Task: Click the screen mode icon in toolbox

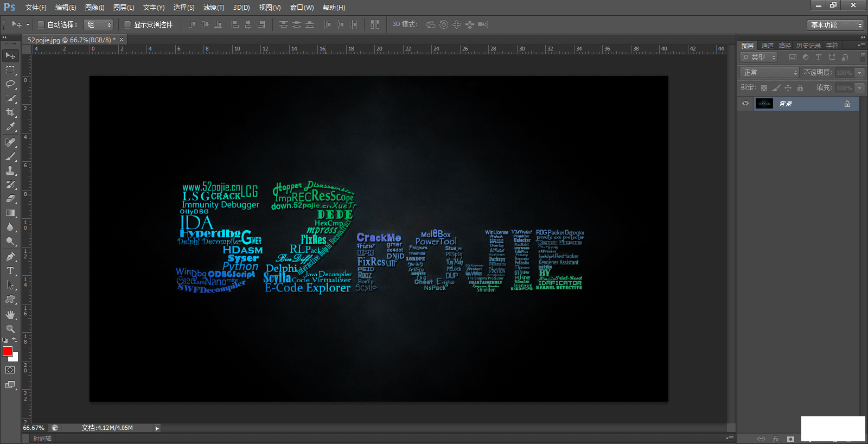Action: tap(10, 385)
